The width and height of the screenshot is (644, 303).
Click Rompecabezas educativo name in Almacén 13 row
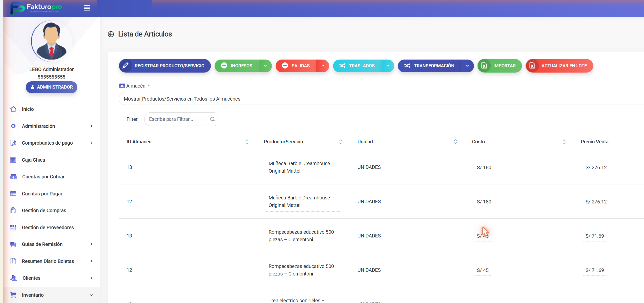coord(301,236)
